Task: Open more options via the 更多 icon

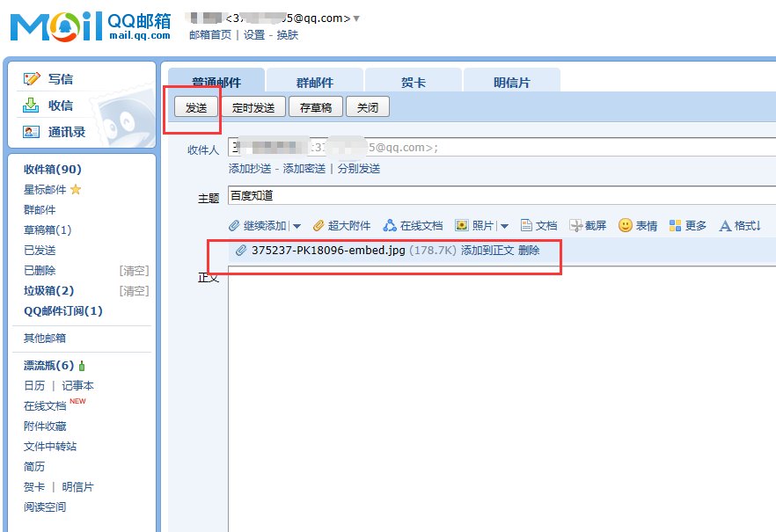Action: pyautogui.click(x=675, y=224)
